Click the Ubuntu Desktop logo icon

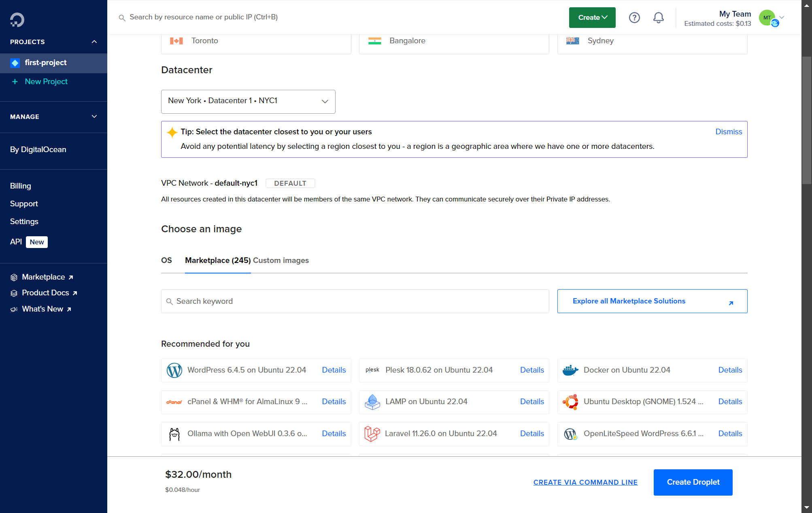pyautogui.click(x=570, y=402)
